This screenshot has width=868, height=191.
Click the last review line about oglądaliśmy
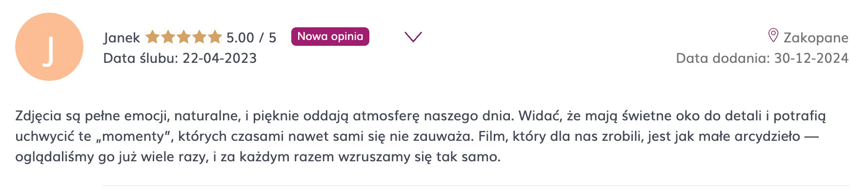(x=258, y=157)
